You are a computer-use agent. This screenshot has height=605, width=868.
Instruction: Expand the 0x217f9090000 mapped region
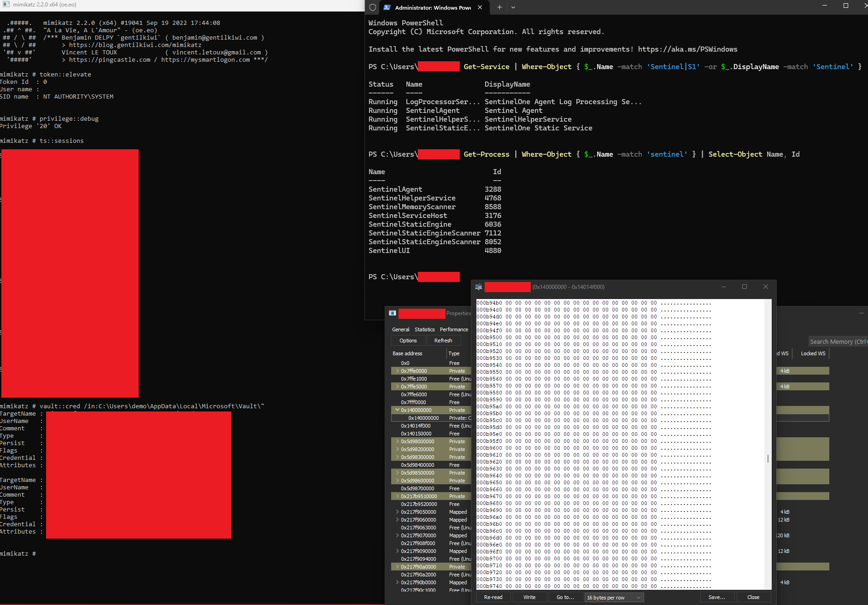coord(398,551)
